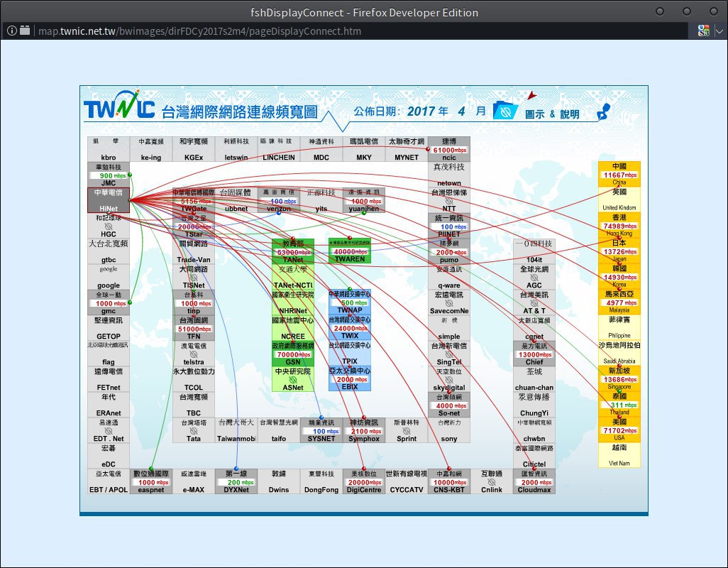Click the site information icon in address bar
The width and height of the screenshot is (728, 568).
(x=12, y=31)
